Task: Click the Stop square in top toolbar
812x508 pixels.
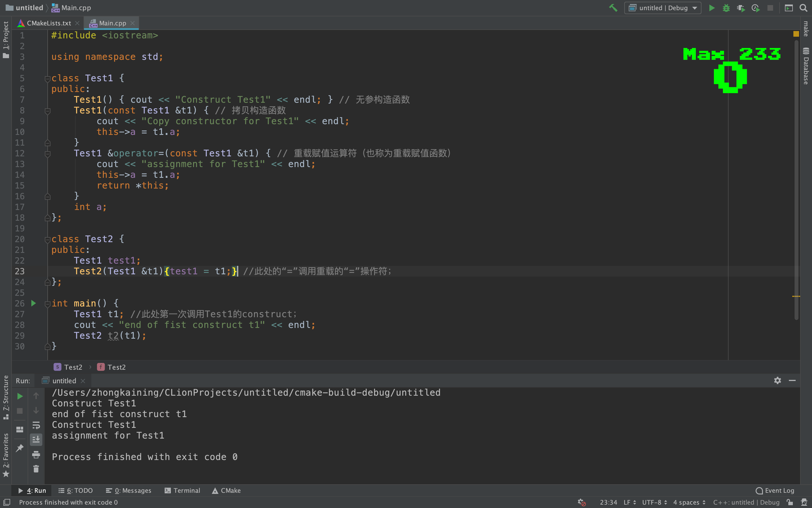Action: pyautogui.click(x=770, y=8)
